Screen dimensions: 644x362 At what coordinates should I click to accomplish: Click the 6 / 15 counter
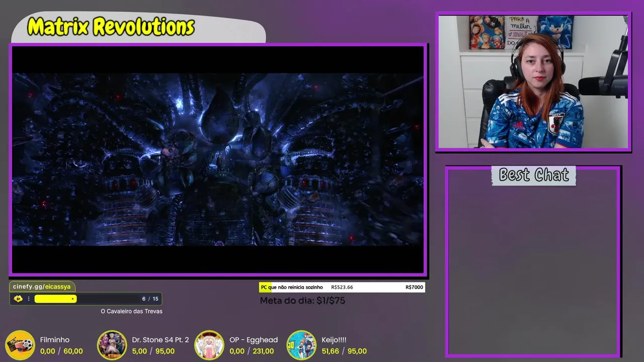click(x=150, y=299)
